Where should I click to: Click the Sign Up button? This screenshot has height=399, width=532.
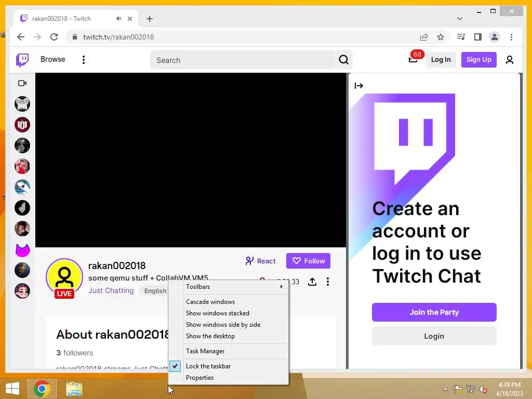pos(478,60)
